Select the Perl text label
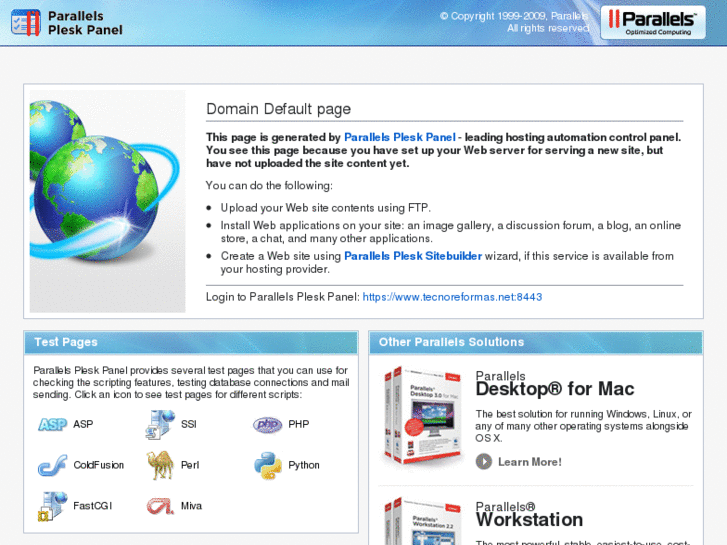The height and width of the screenshot is (545, 727). coord(190,465)
